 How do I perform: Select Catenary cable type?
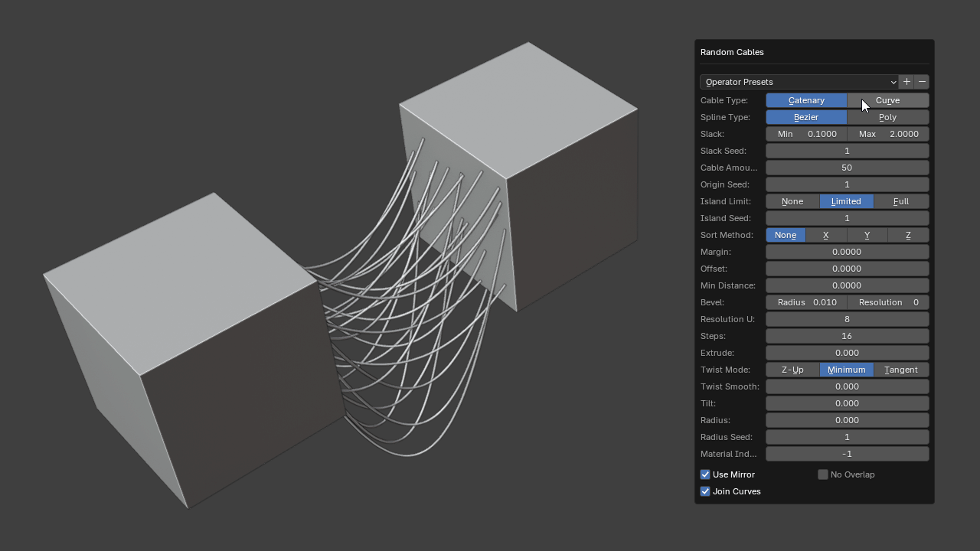806,100
